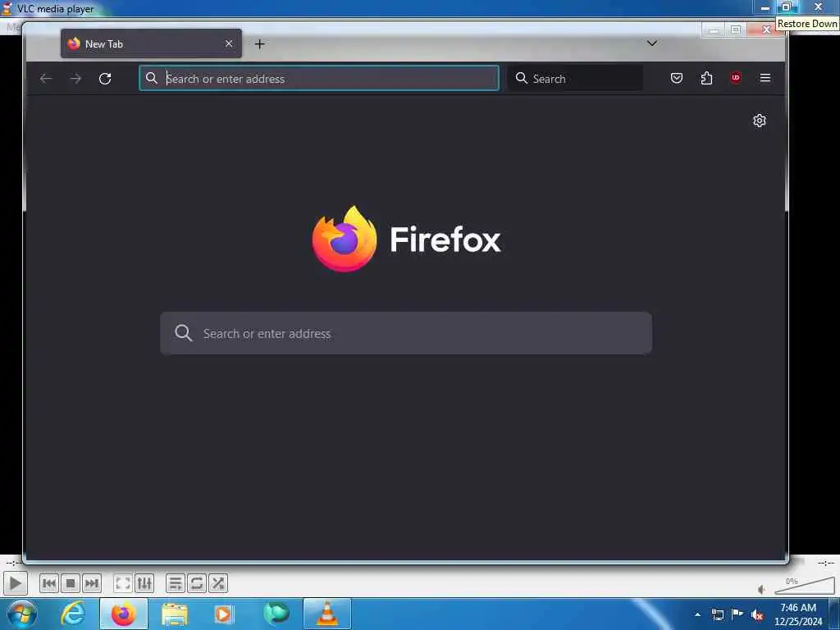Personalize new tab via gear icon
Viewport: 840px width, 630px height.
(759, 121)
